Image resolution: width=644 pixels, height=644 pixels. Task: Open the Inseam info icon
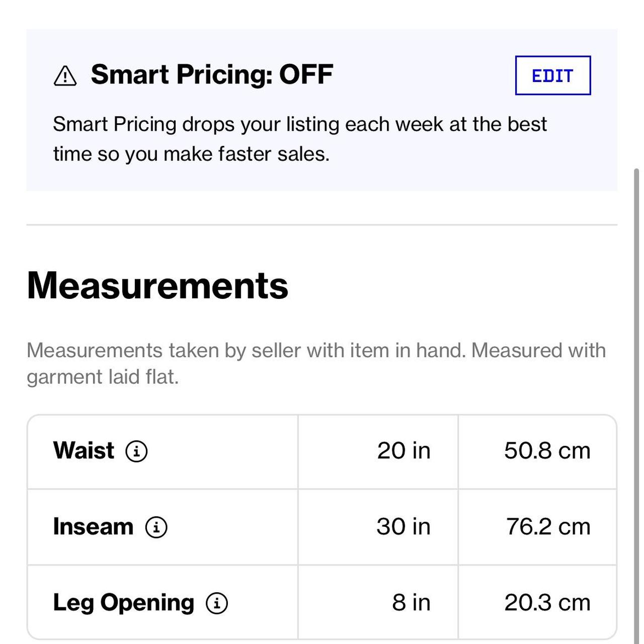click(156, 527)
